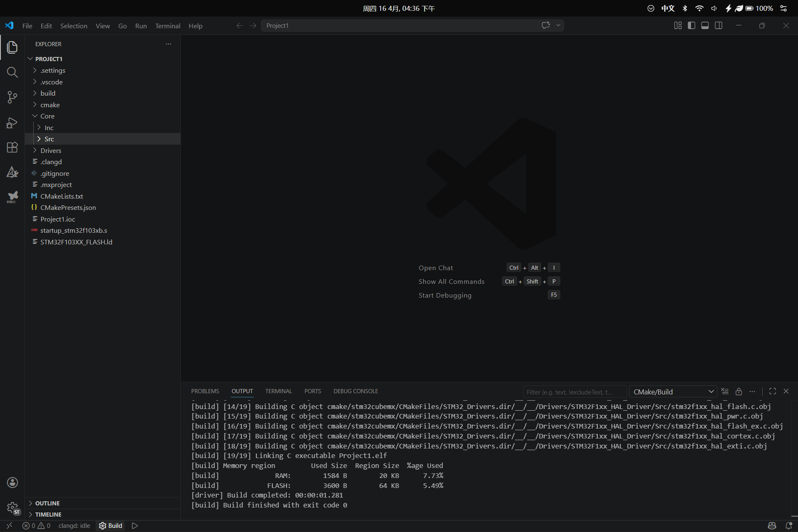This screenshot has width=798, height=532.
Task: Expand the TIMELINE section
Action: (x=102, y=515)
